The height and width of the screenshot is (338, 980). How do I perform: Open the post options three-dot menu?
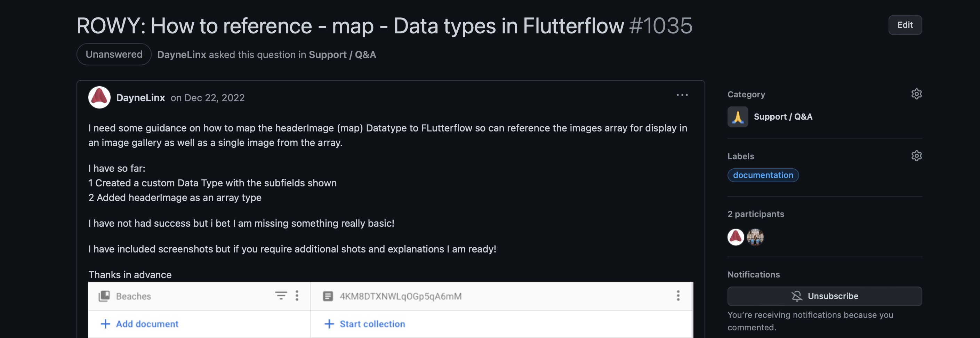682,95
